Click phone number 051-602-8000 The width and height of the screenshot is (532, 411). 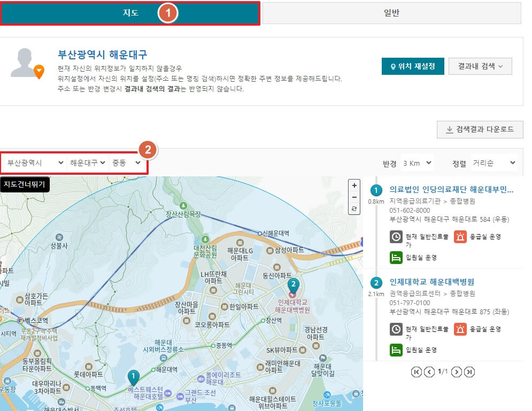pyautogui.click(x=410, y=210)
